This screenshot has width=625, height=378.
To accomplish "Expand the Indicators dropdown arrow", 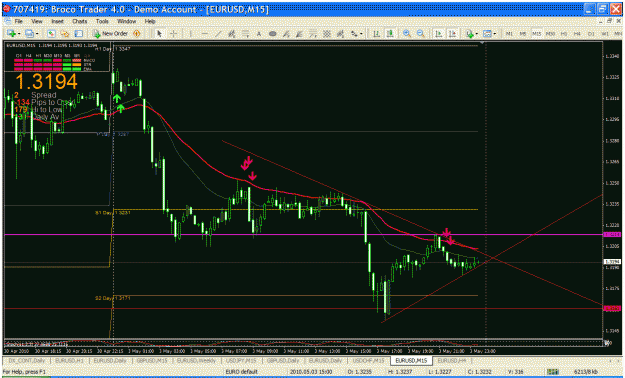I will (478, 34).
